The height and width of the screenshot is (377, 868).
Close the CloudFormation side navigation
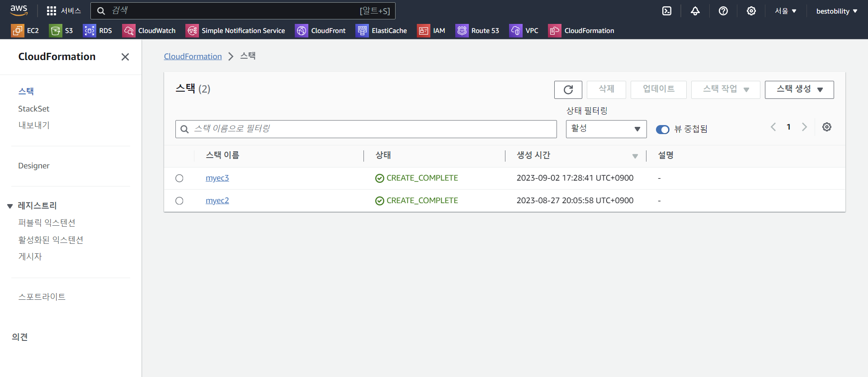[125, 57]
